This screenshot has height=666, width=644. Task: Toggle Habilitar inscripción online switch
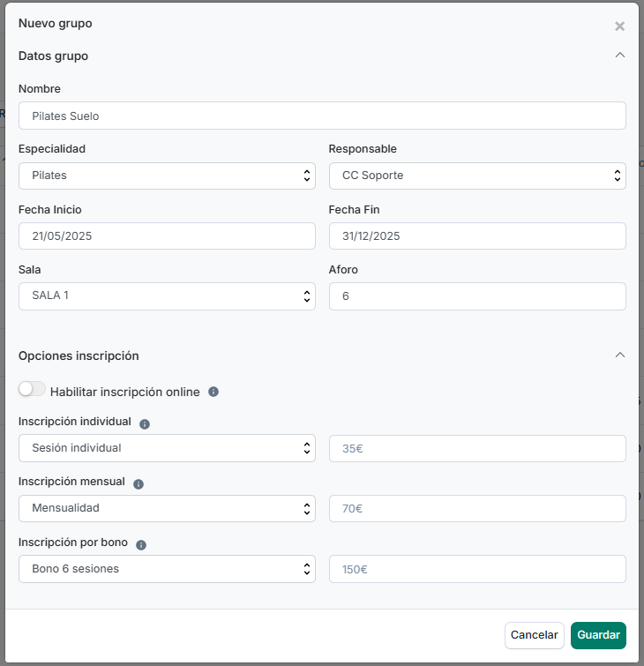(32, 389)
